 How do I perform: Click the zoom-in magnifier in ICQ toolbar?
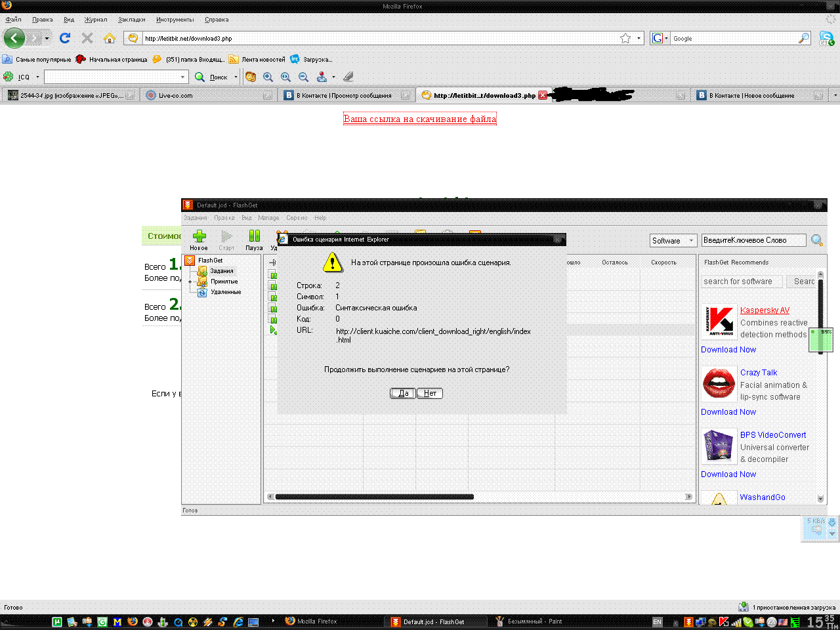point(268,77)
